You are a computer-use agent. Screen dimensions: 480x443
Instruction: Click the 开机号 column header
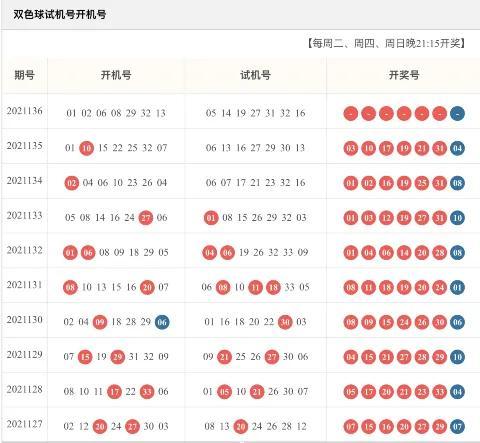coord(116,75)
